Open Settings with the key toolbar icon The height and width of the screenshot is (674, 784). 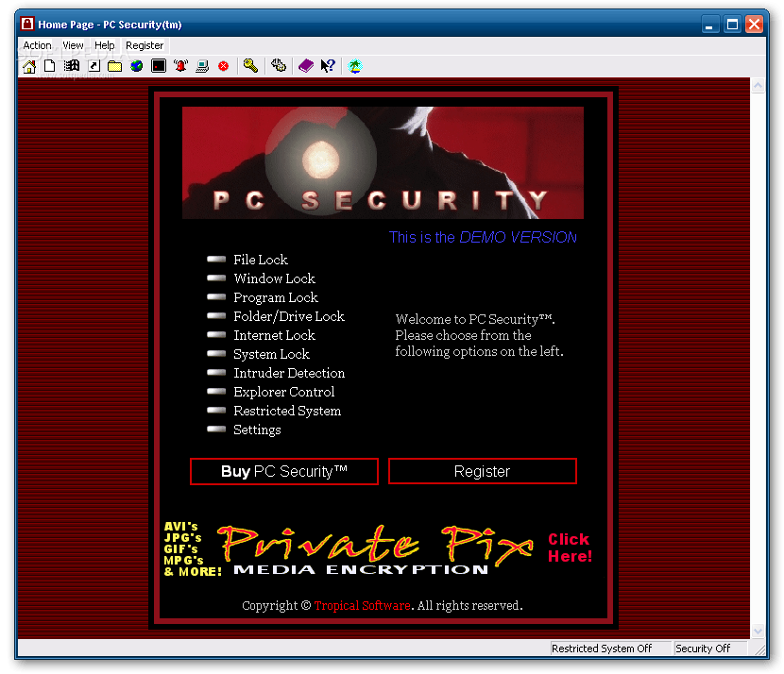(x=248, y=65)
